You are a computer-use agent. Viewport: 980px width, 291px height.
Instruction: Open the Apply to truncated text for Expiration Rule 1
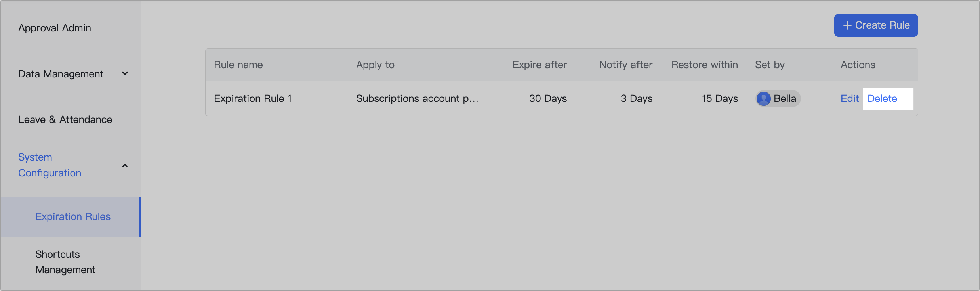418,99
